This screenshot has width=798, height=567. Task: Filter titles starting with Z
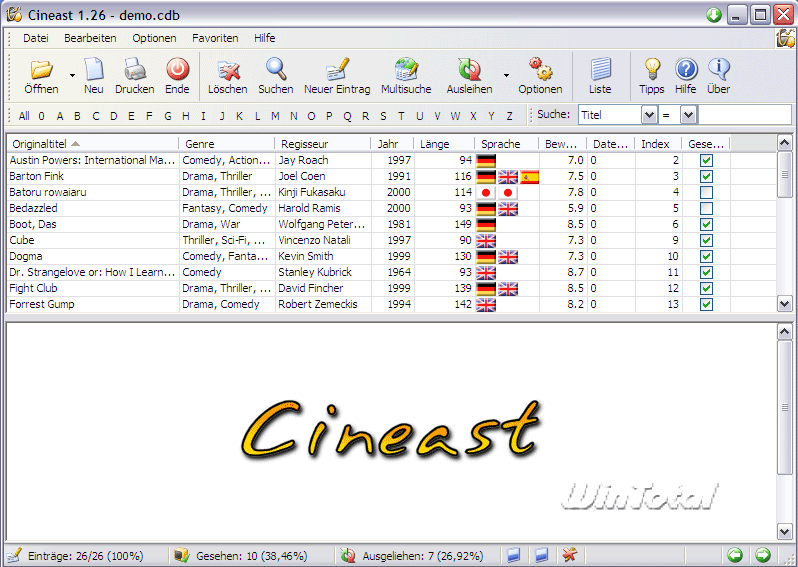509,116
